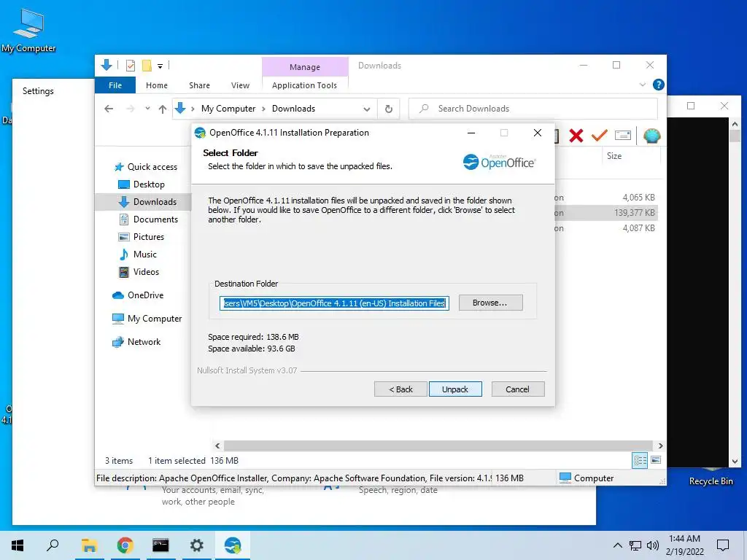Select Music in navigation pane

(138, 254)
